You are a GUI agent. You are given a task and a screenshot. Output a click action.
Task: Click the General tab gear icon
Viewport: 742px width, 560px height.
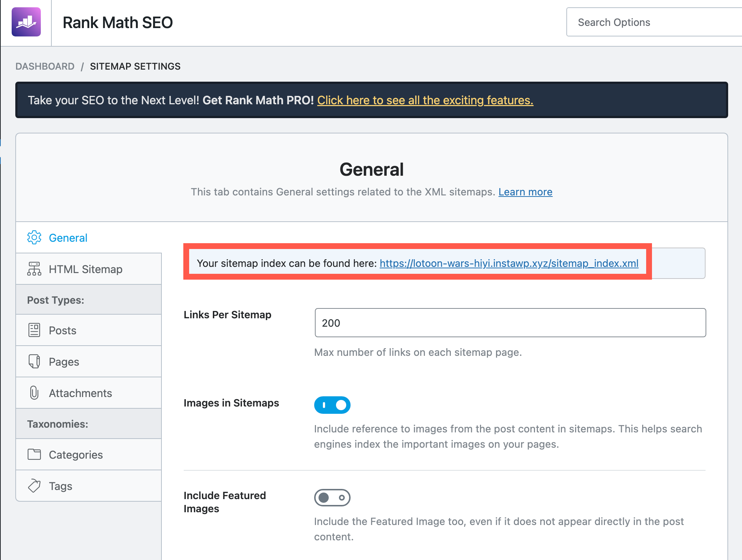pos(34,238)
